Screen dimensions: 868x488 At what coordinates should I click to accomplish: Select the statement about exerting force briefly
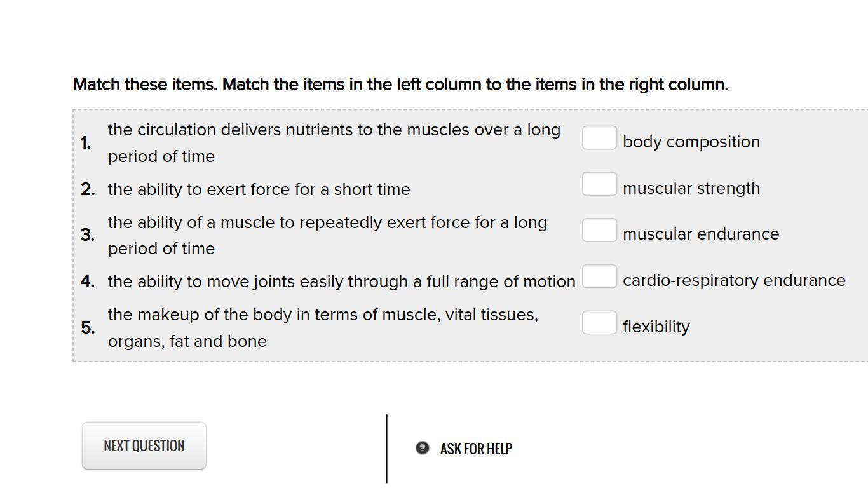259,189
